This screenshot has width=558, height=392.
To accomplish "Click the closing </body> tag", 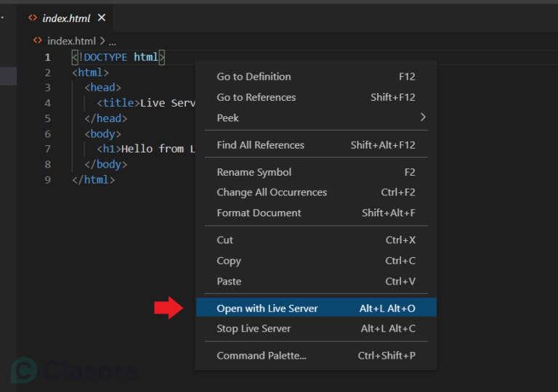I will pos(105,164).
